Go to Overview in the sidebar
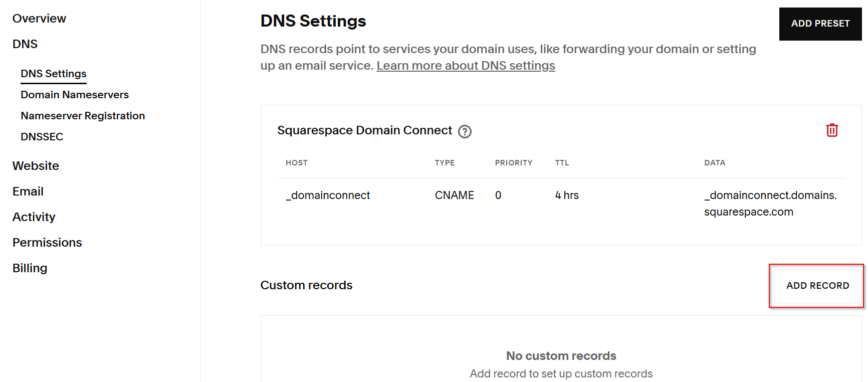This screenshot has width=868, height=382. 39,19
